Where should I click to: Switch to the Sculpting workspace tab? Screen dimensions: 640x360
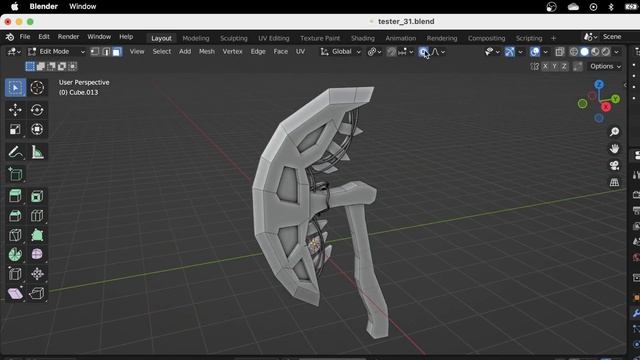point(233,38)
